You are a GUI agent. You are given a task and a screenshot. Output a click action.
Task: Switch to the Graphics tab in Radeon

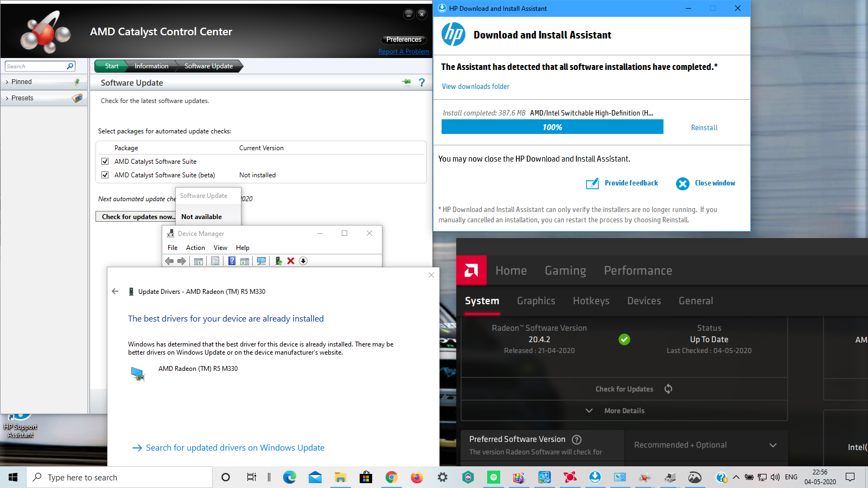pos(536,301)
